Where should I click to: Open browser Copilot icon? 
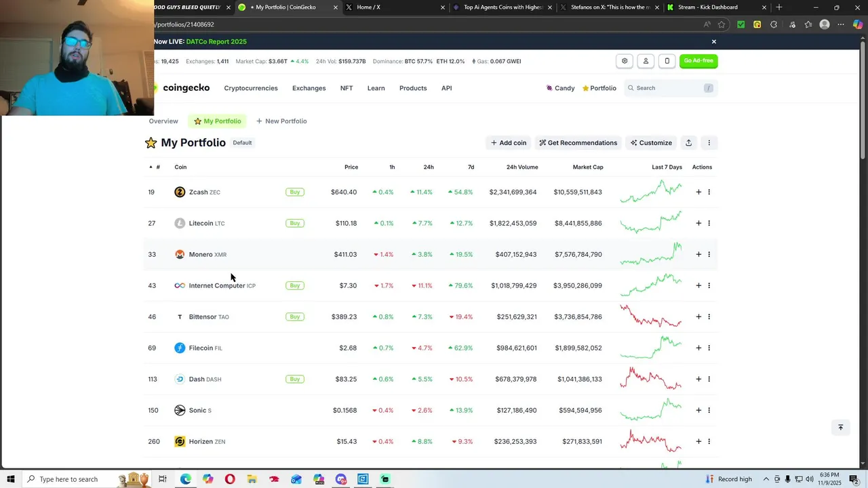[x=857, y=24]
